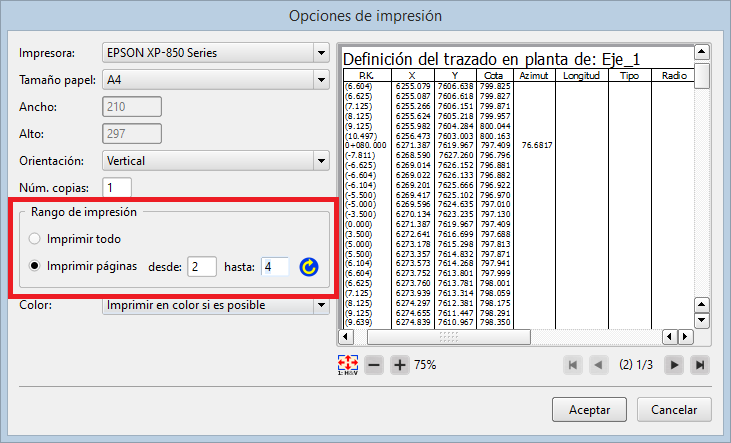Viewport: 731px width, 443px height.
Task: Click the Núm. copias input field
Action: 117,188
